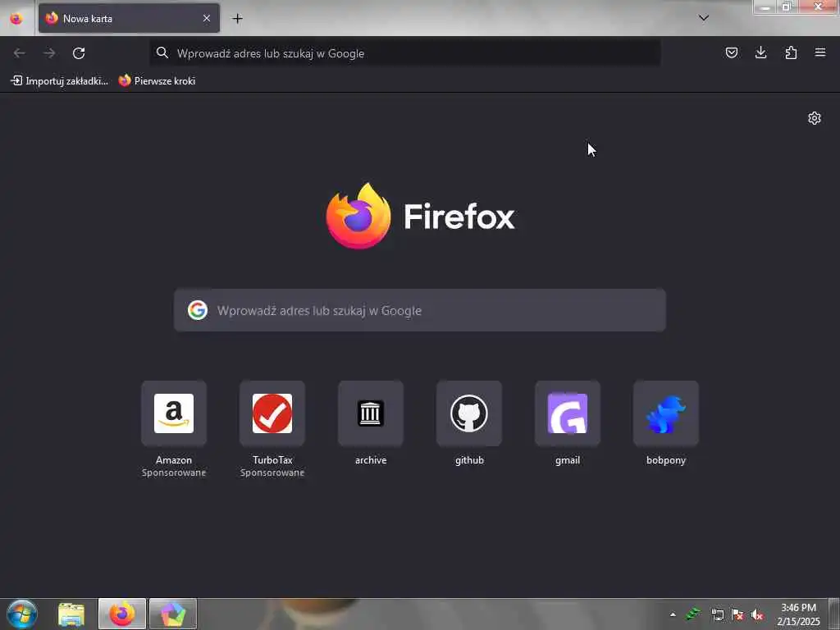Expand the list all tabs chevron

coord(704,18)
